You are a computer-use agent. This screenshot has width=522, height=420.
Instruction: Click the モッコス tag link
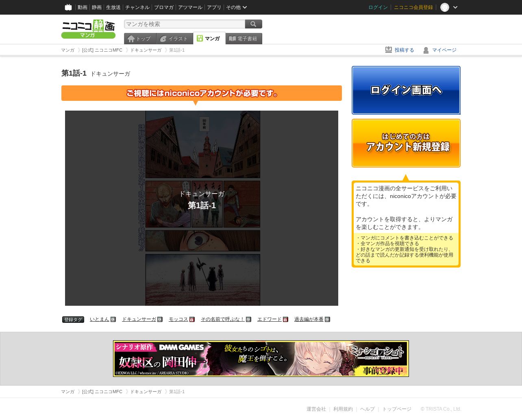pos(178,320)
